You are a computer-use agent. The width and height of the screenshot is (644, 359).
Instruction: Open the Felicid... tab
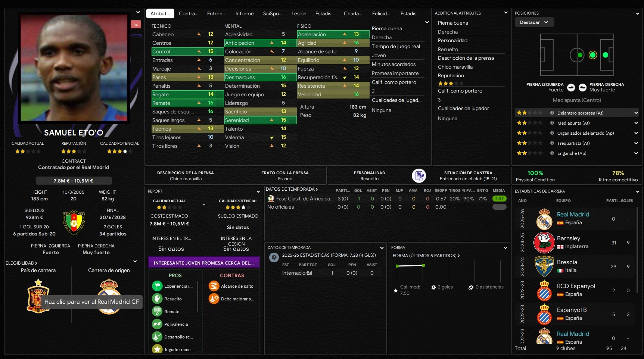coord(381,13)
